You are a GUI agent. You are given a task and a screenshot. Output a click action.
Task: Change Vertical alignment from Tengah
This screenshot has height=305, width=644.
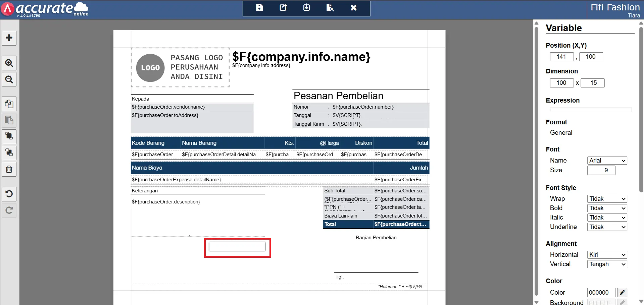click(x=606, y=264)
